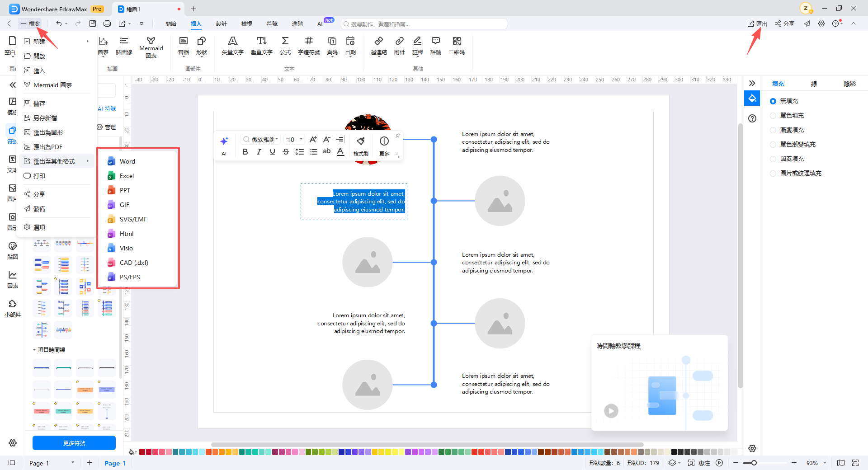The image size is (868, 470).
Task: Collapse the 項目時間線 symbol category
Action: (x=34, y=350)
